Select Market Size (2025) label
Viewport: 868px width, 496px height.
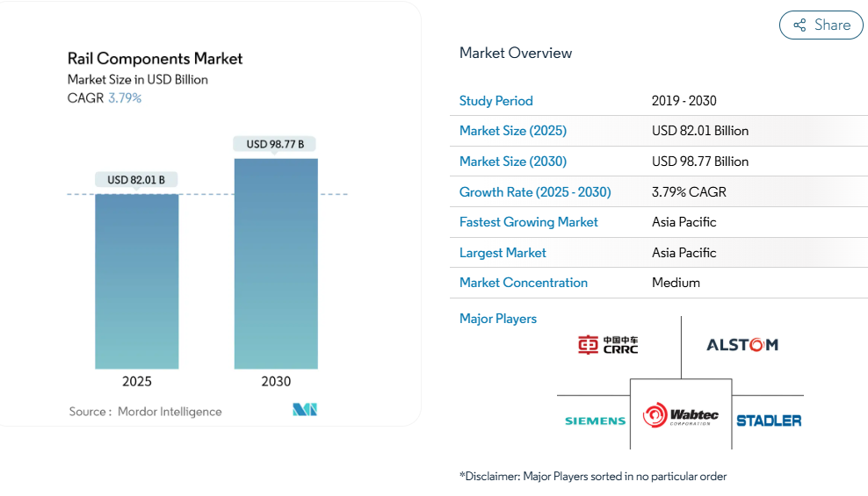(x=512, y=131)
